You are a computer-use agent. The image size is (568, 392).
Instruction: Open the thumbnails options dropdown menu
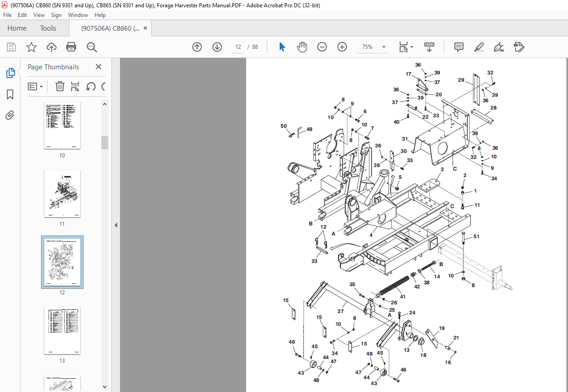click(x=36, y=86)
